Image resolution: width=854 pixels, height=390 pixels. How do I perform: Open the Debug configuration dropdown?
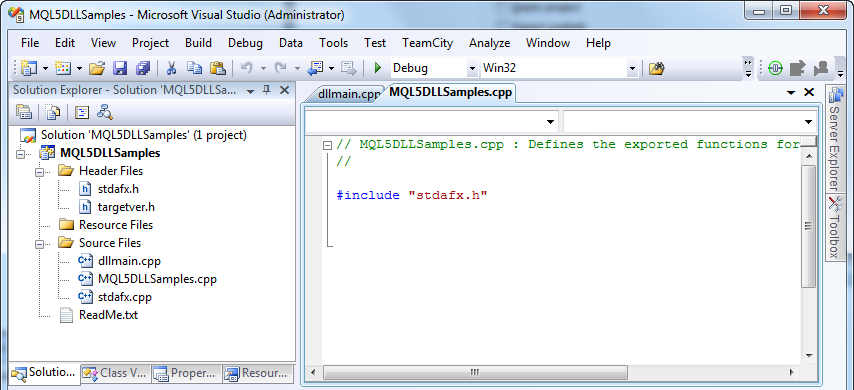click(x=472, y=69)
